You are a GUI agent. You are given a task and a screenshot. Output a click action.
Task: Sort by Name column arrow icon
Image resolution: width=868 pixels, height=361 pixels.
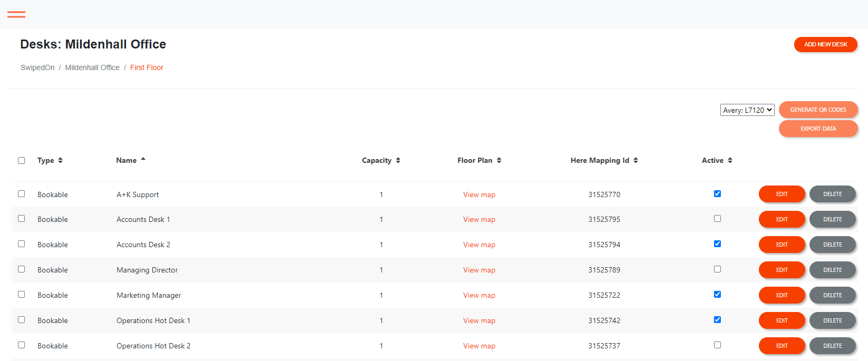(x=143, y=160)
